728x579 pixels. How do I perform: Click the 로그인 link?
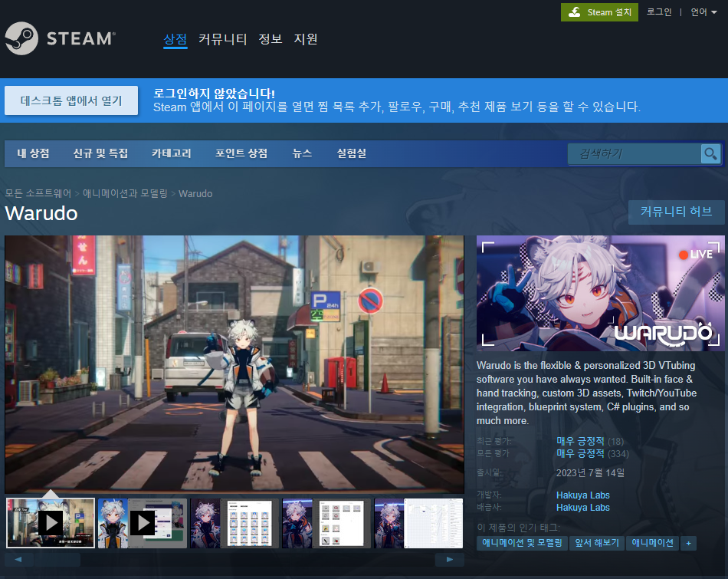pyautogui.click(x=659, y=12)
